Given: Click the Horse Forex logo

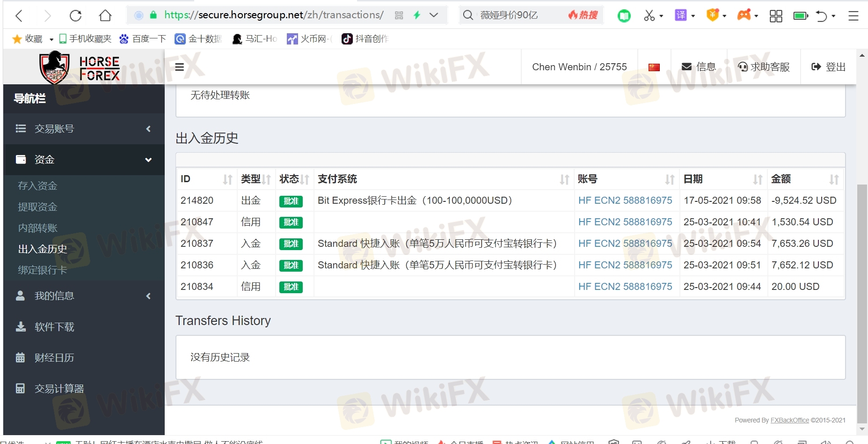Looking at the screenshot, I should coord(80,68).
